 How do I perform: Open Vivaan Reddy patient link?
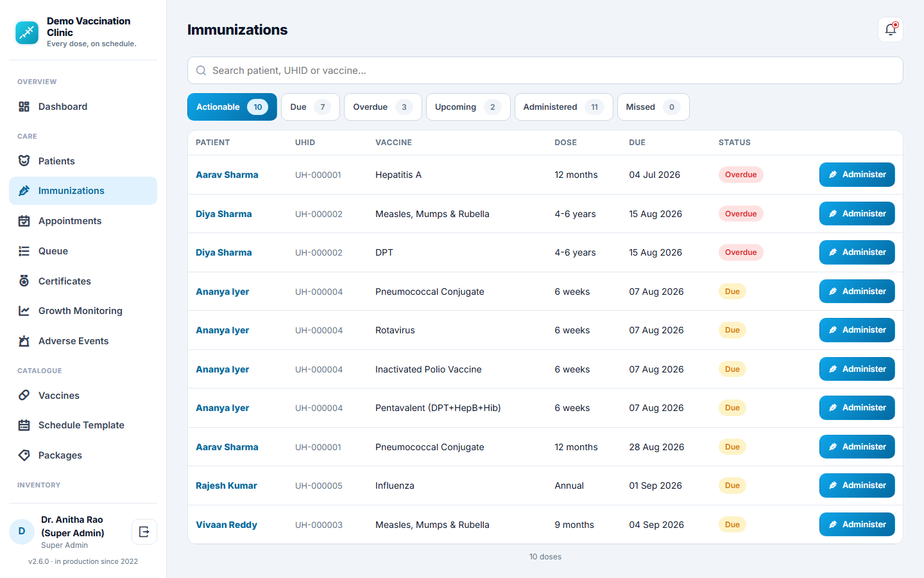point(227,525)
